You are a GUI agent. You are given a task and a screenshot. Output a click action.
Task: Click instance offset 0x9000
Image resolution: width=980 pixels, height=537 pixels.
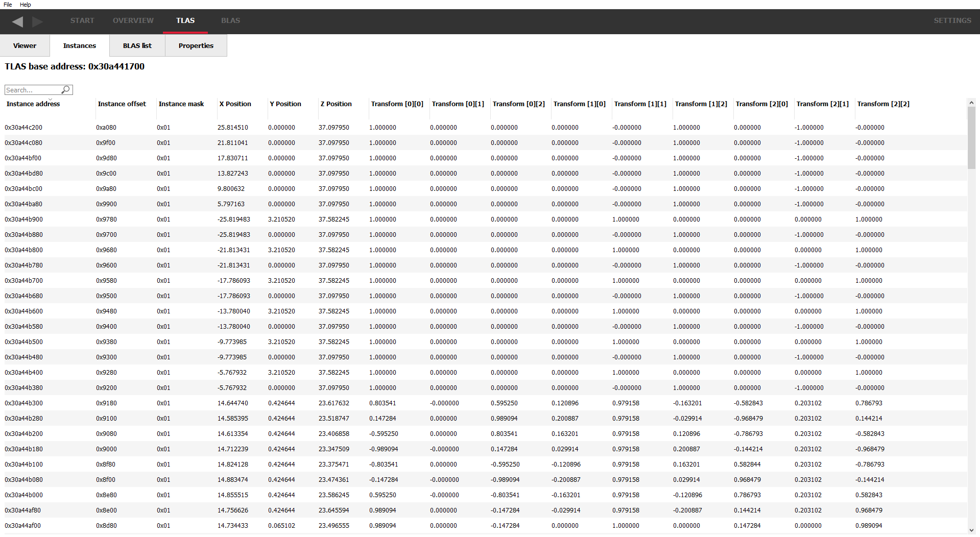coord(106,449)
